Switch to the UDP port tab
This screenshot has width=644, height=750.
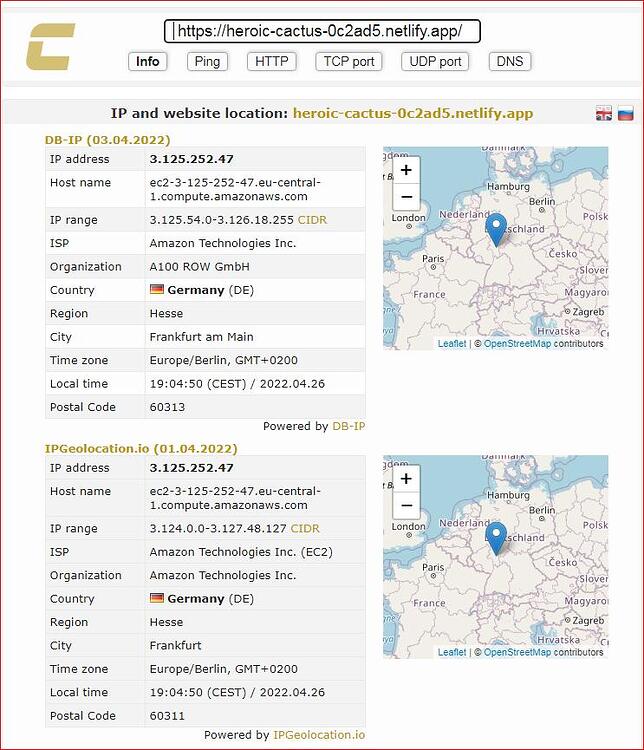[x=435, y=62]
